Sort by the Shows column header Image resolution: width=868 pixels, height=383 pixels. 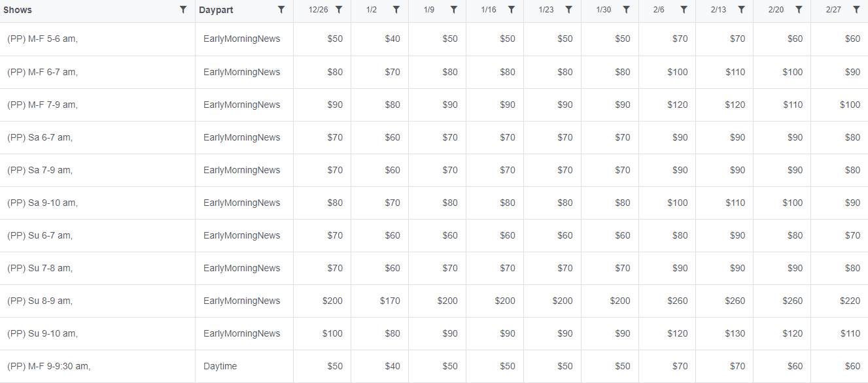point(18,10)
